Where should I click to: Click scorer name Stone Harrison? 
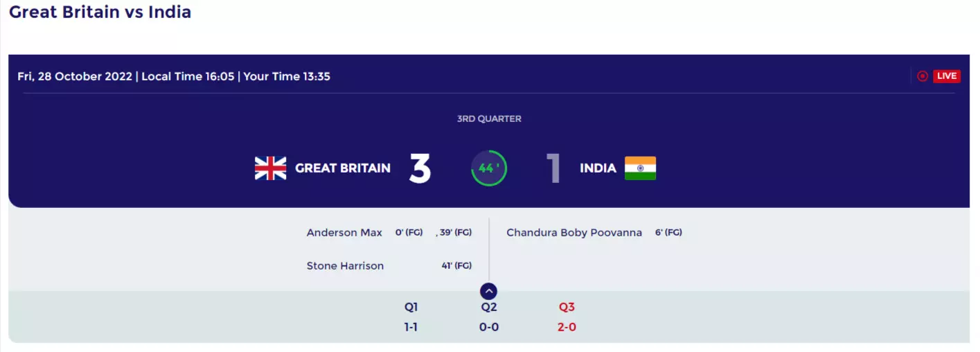click(345, 266)
